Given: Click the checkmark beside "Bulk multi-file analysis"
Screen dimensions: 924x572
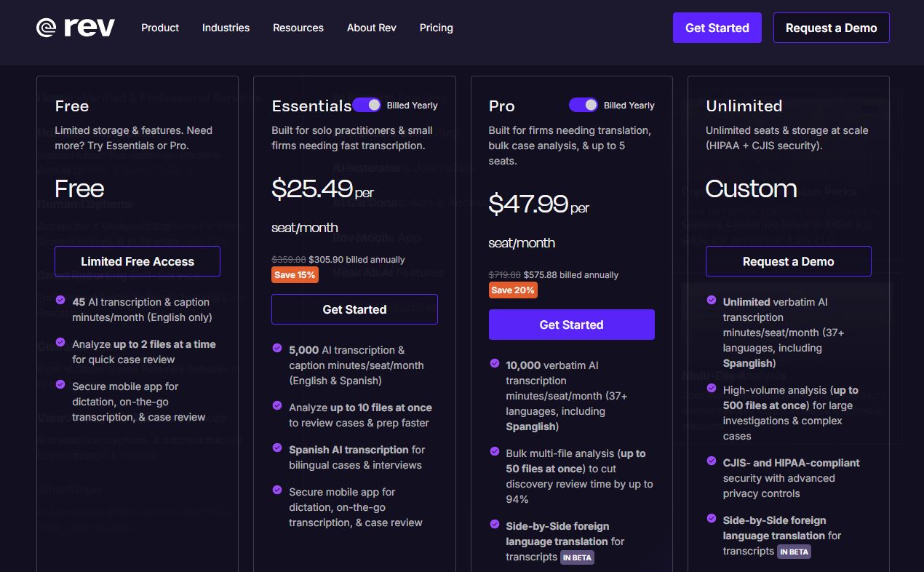Looking at the screenshot, I should (494, 453).
